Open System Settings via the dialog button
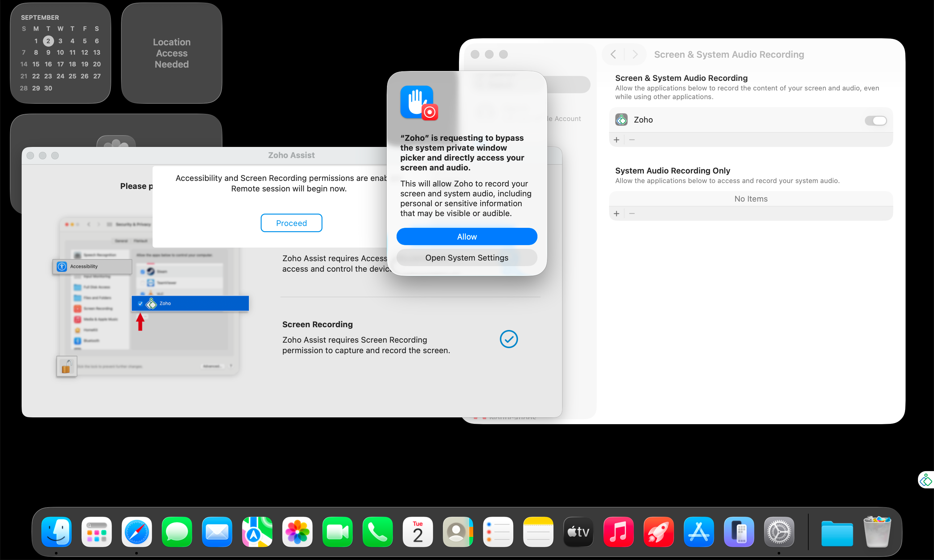The height and width of the screenshot is (560, 934). (467, 257)
